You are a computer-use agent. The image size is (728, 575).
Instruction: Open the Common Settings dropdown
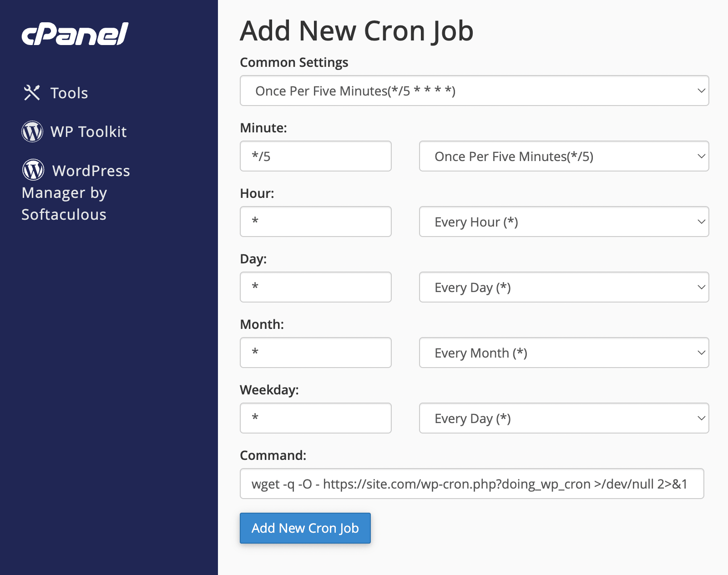[x=474, y=91]
